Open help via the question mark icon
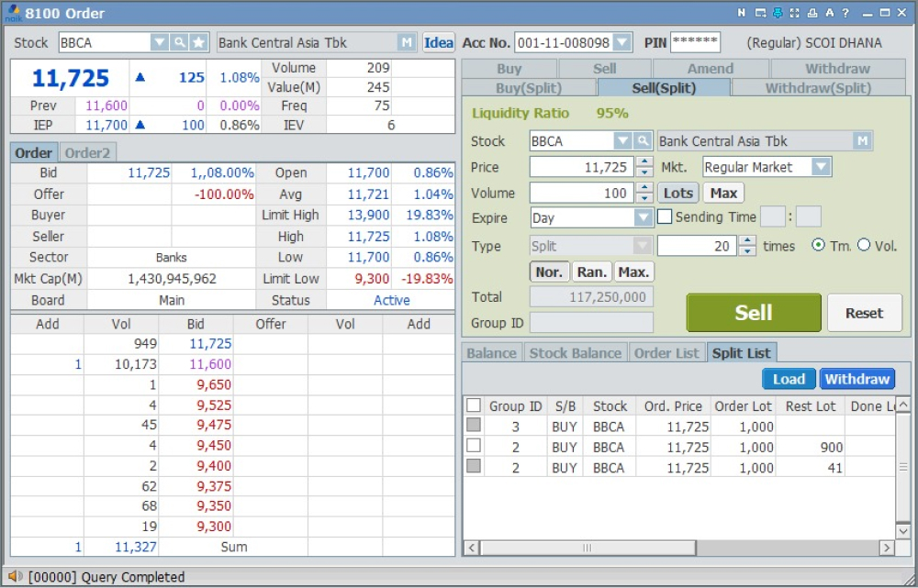The width and height of the screenshot is (918, 588). 845,13
